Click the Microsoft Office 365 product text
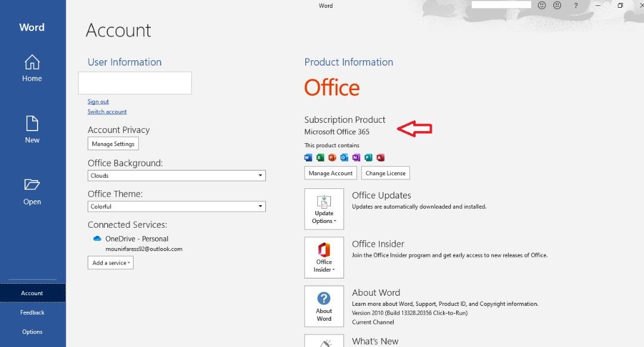The image size is (644, 347). (337, 132)
